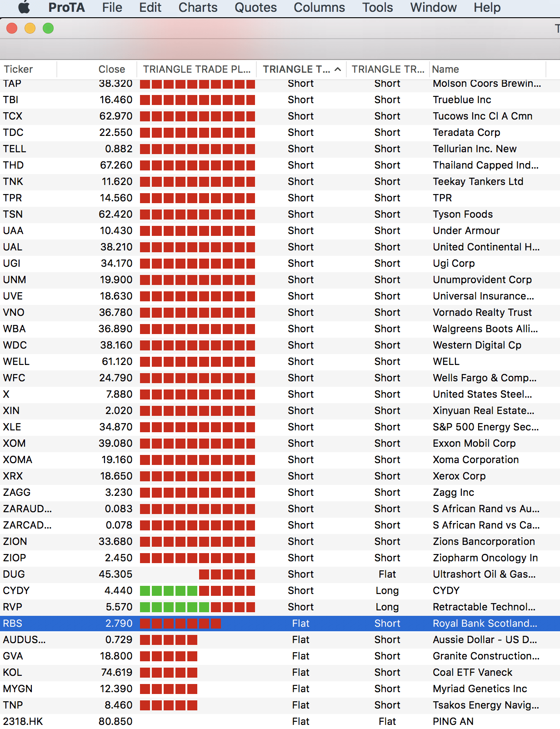The width and height of the screenshot is (560, 729).
Task: Sort the table by the Close column header
Action: tap(111, 69)
